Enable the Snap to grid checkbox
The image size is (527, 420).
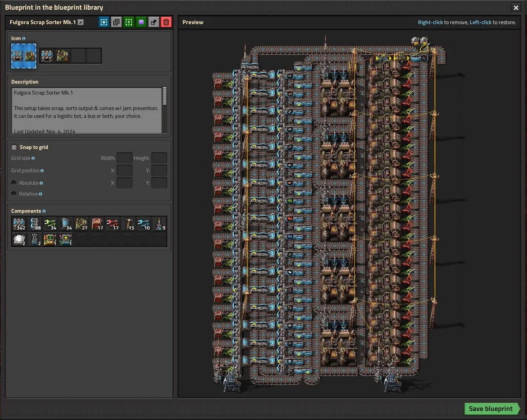click(14, 147)
